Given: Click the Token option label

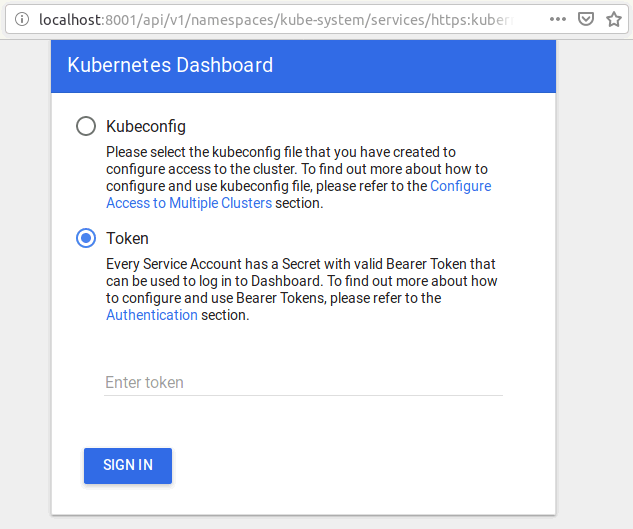Looking at the screenshot, I should (127, 238).
